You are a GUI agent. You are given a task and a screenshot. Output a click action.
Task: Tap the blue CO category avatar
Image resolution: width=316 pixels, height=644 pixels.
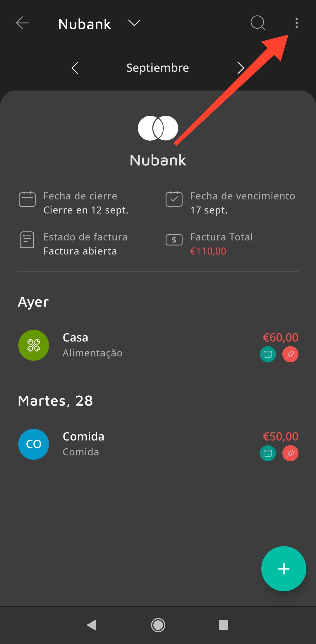point(34,444)
